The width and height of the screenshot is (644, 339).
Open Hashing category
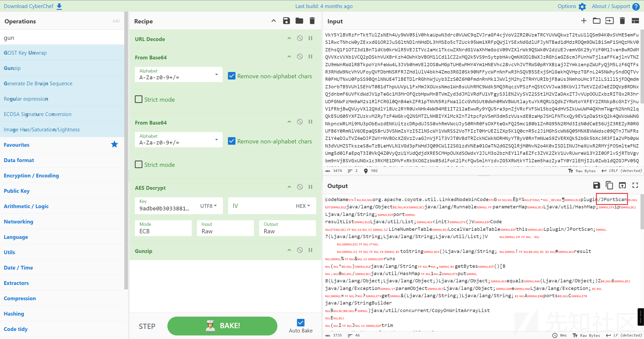[x=62, y=314]
